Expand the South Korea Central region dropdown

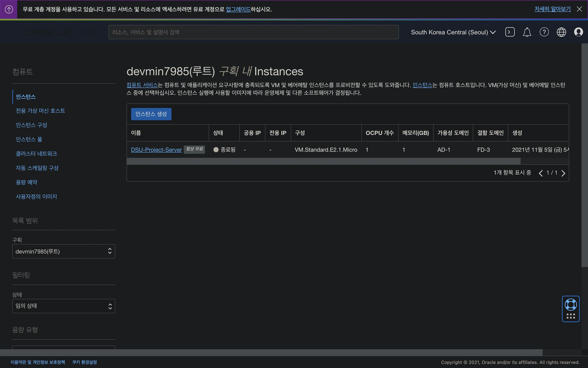453,32
